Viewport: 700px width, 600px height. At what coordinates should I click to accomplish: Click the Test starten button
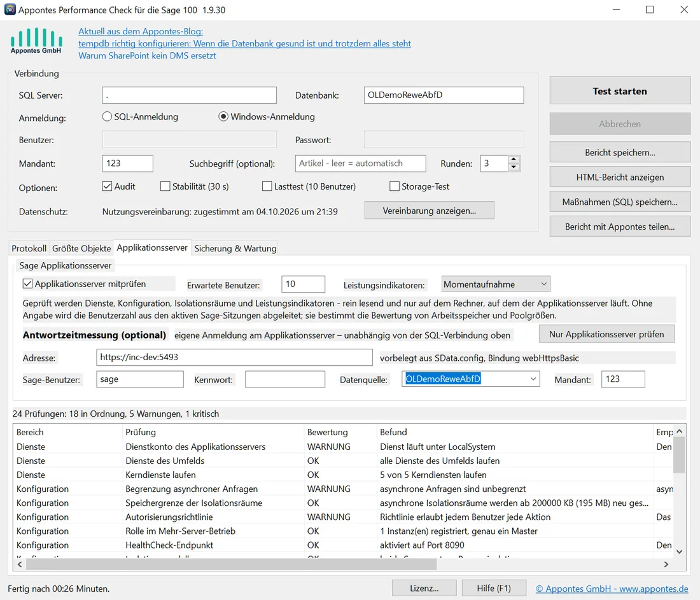pos(620,90)
